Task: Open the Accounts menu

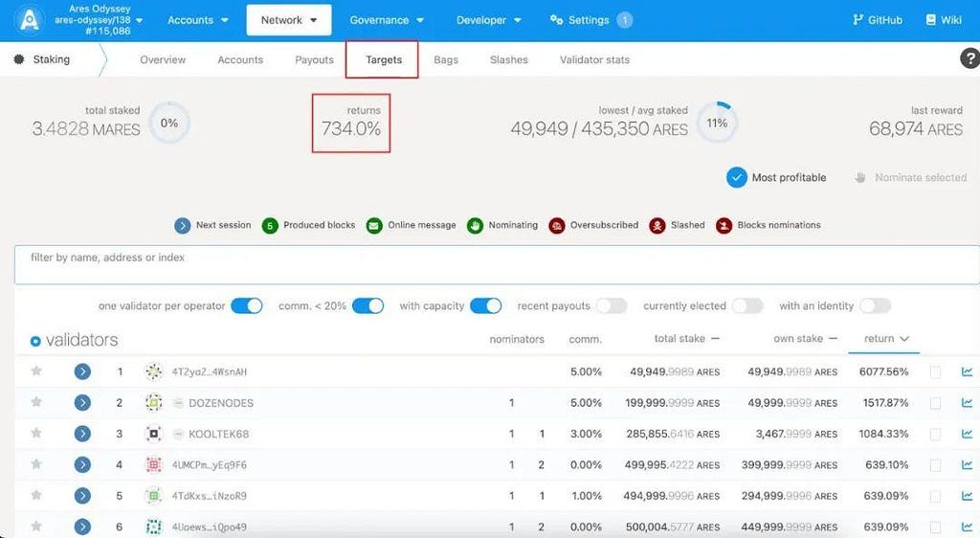Action: (197, 20)
